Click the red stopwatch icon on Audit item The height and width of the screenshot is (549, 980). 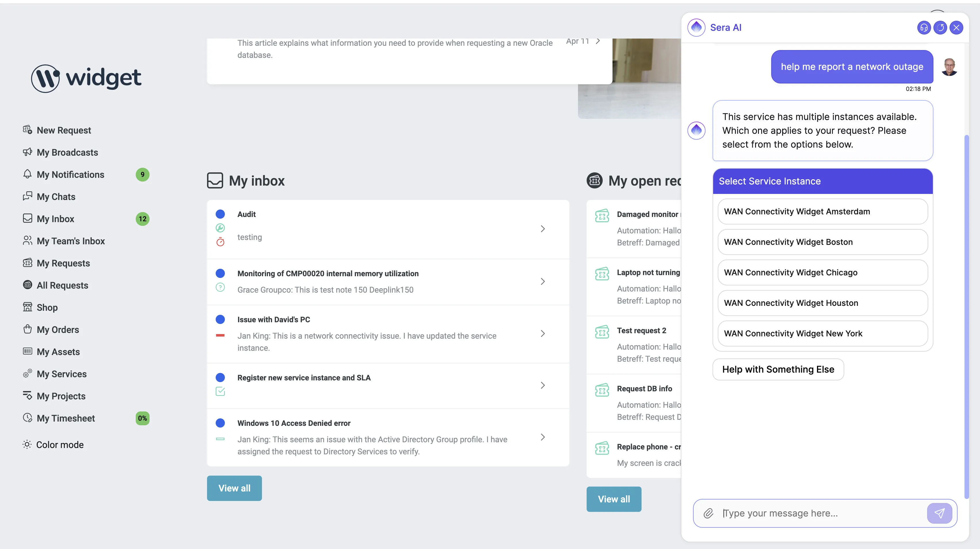point(220,242)
